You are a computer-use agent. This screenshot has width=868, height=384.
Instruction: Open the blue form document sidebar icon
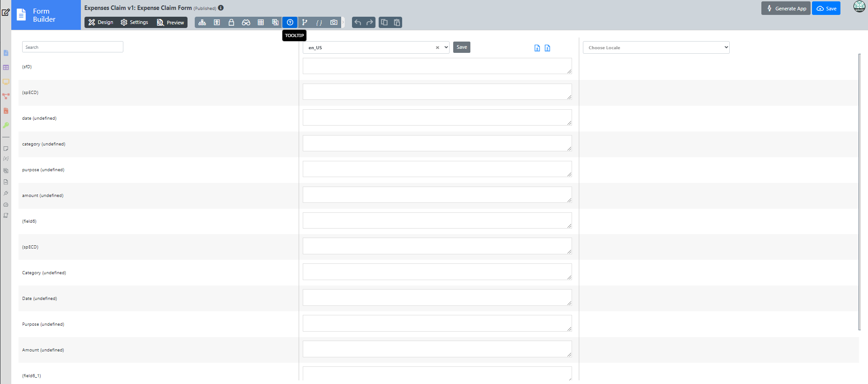[x=6, y=53]
